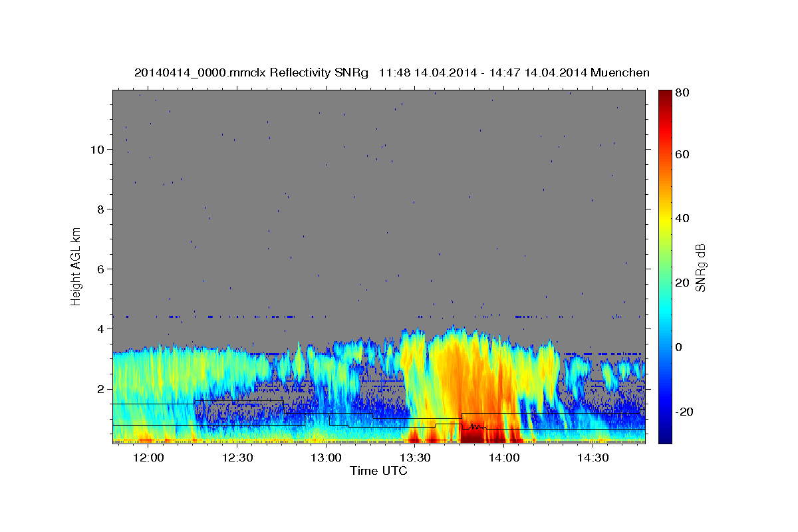Click the 12:00 time tick label

coord(148,458)
